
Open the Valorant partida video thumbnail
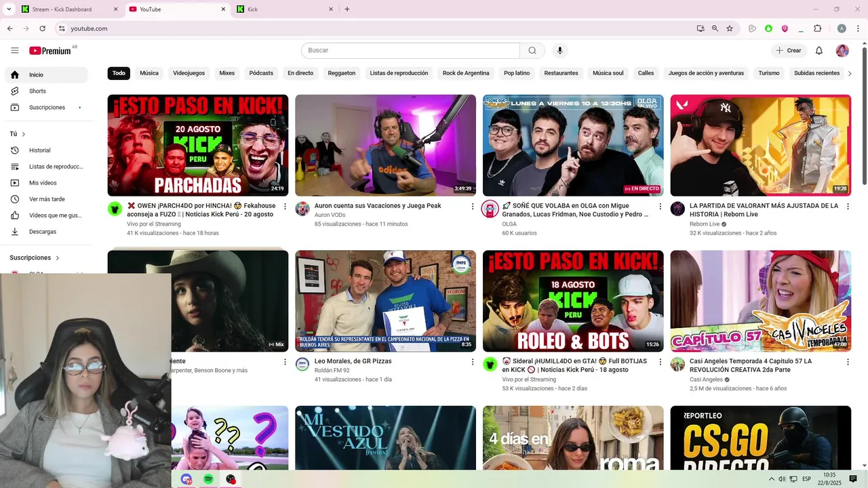coord(761,145)
